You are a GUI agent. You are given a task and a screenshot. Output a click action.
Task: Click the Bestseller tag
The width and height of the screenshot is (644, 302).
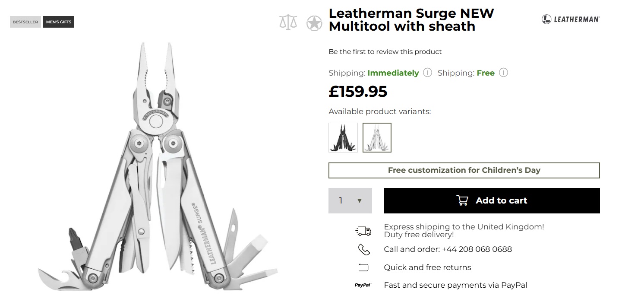[25, 22]
